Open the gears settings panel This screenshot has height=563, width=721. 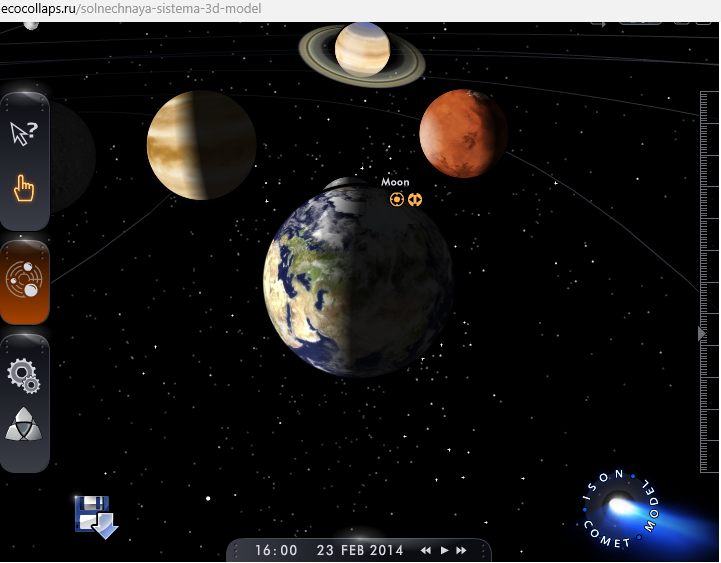(24, 375)
